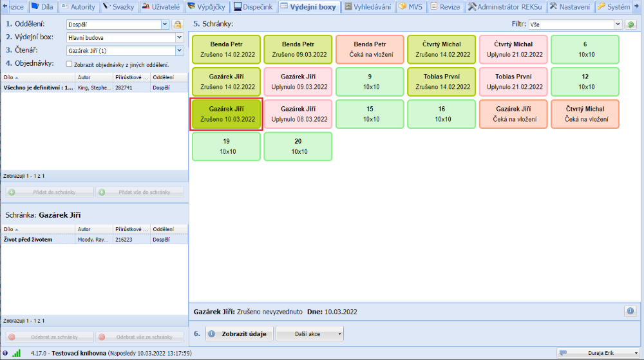Viewport: 644px width, 360px height.
Task: Click the lock icon next to Oddělení
Action: (x=177, y=24)
